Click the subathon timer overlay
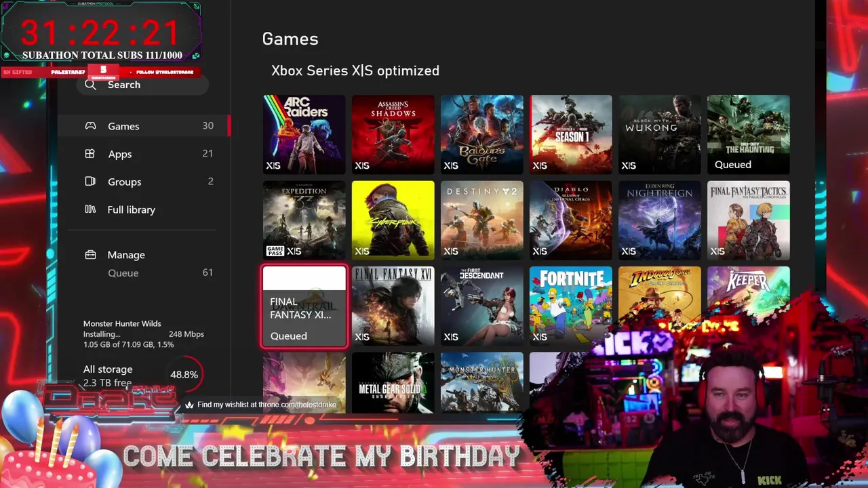The width and height of the screenshot is (868, 488). pos(101,33)
